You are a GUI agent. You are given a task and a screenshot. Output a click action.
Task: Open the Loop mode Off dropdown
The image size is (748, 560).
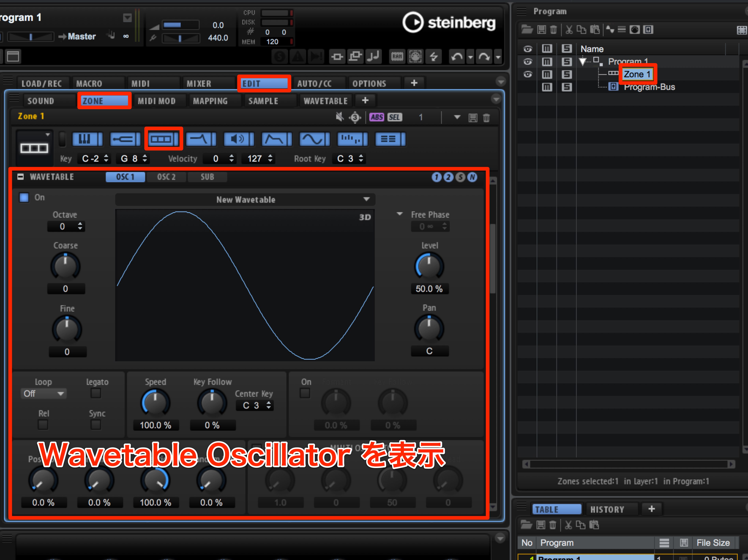[x=43, y=393]
